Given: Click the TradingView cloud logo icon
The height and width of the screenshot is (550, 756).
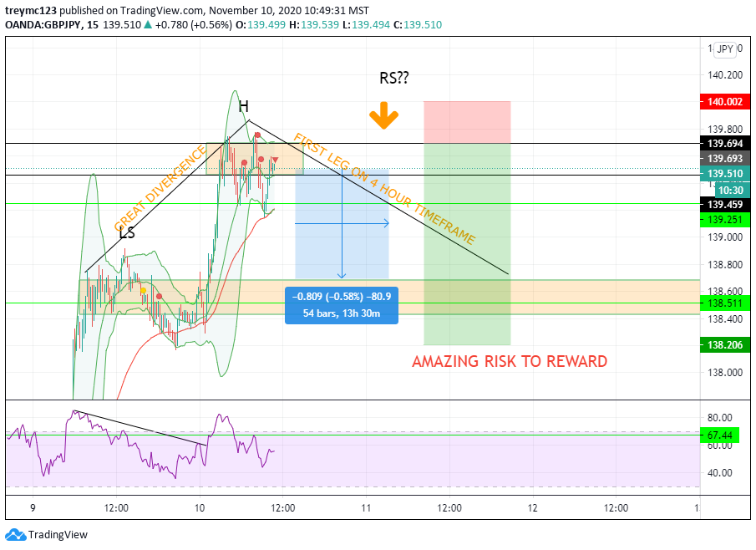Looking at the screenshot, I should pos(15,535).
